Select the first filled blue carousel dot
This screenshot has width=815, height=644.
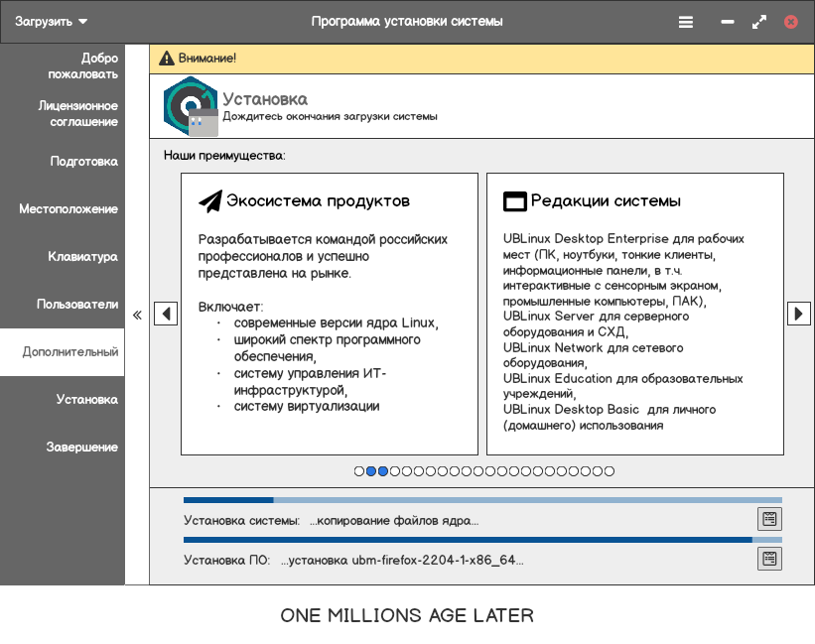click(371, 471)
